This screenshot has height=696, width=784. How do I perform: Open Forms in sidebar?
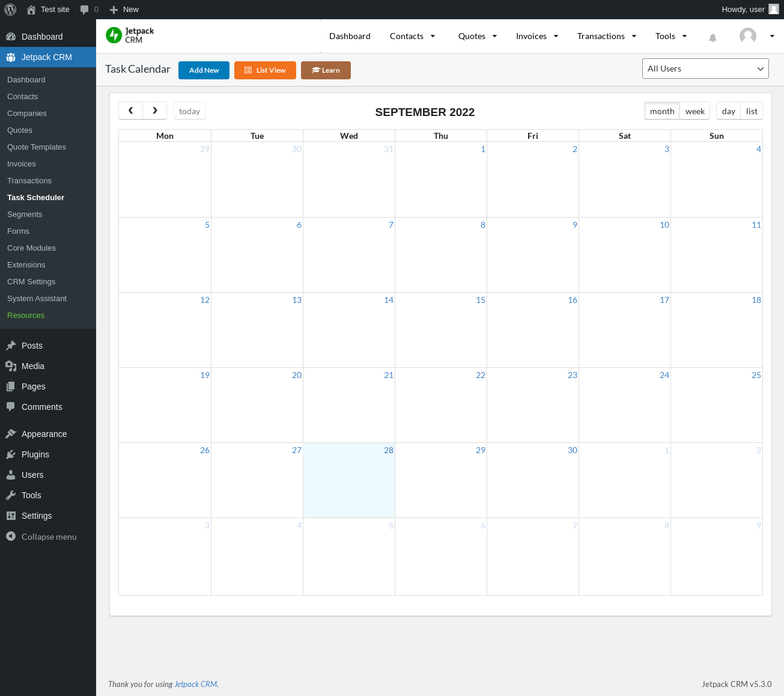click(x=18, y=231)
